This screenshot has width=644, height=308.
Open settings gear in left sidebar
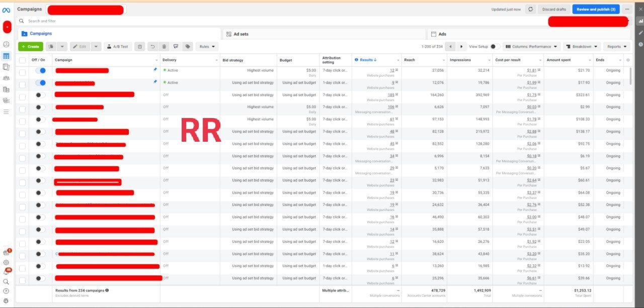(x=6, y=262)
